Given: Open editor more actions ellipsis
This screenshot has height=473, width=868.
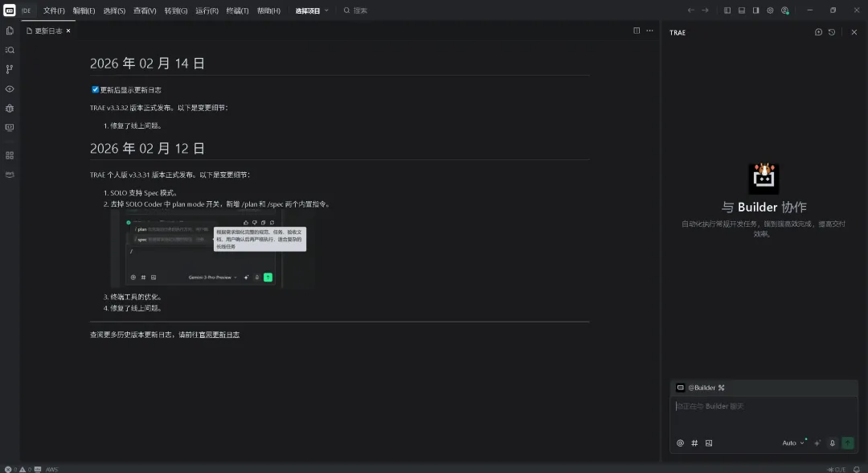Looking at the screenshot, I should pyautogui.click(x=650, y=31).
